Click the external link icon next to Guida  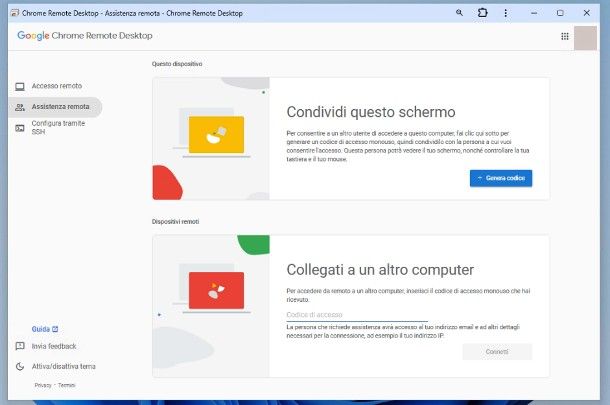tap(55, 329)
